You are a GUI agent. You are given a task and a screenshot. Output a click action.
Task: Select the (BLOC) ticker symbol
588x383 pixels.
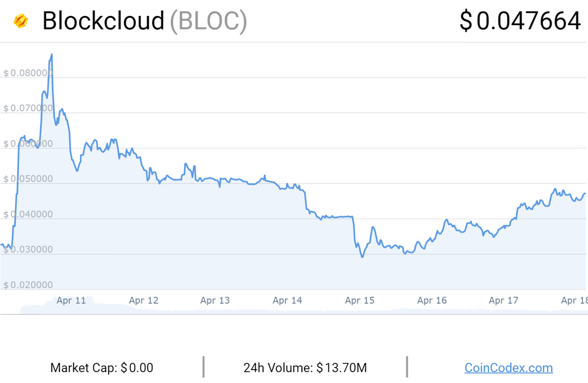pyautogui.click(x=208, y=21)
